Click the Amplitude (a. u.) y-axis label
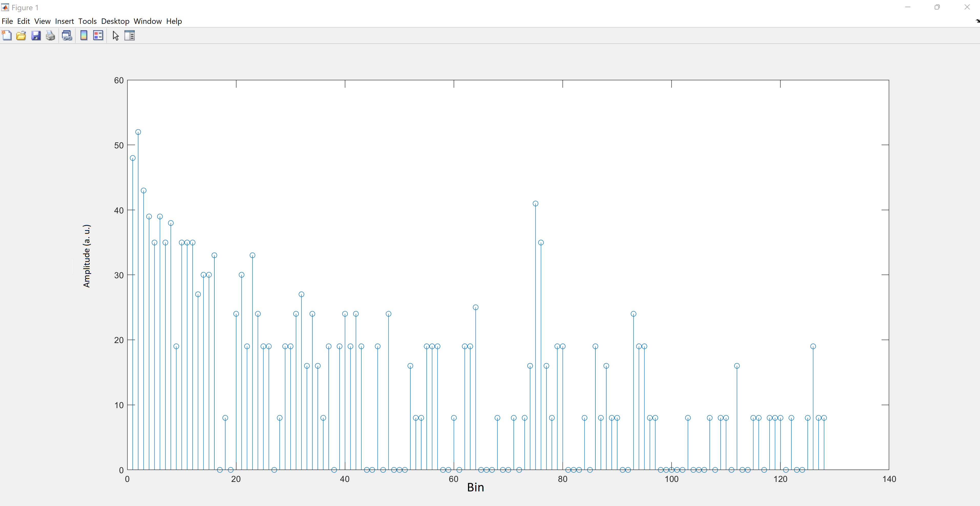This screenshot has height=506, width=980. coord(87,256)
